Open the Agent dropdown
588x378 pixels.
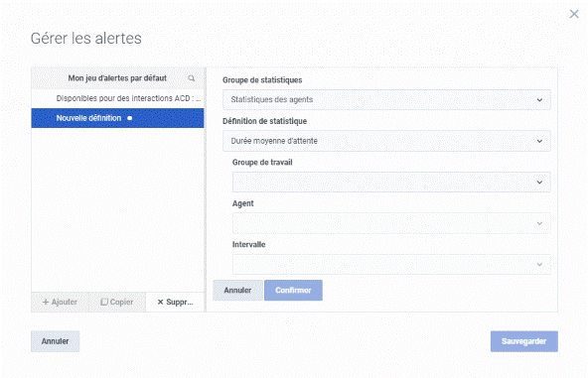(x=391, y=223)
